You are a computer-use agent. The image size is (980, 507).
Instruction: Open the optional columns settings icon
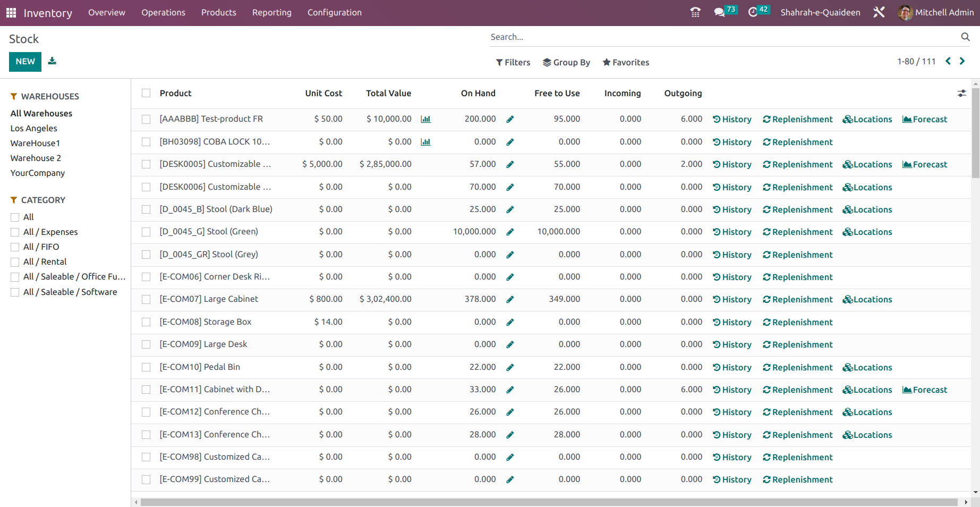961,94
